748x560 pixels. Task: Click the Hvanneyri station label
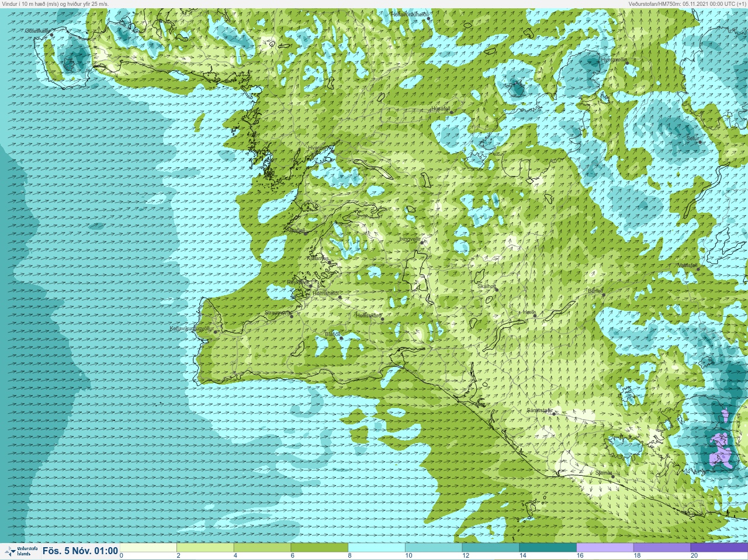point(320,148)
